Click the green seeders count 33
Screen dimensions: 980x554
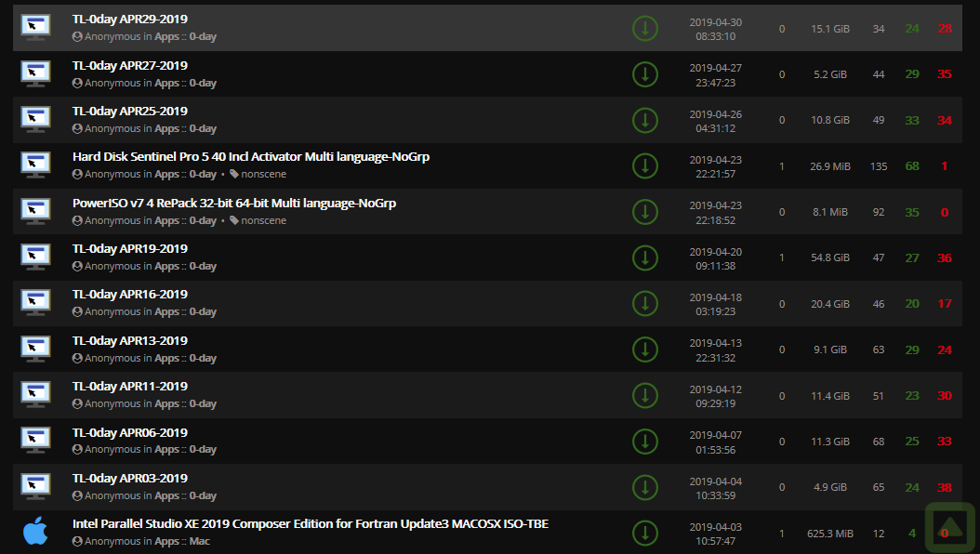pyautogui.click(x=912, y=121)
